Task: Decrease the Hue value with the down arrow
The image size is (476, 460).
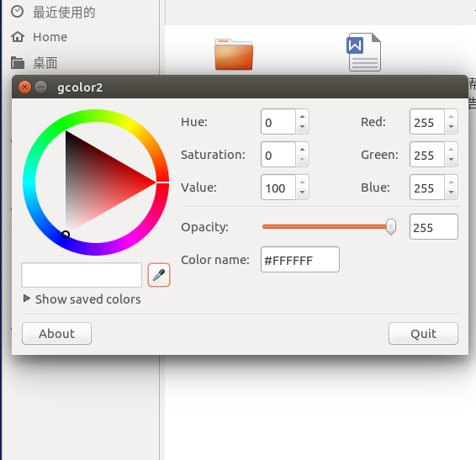Action: (302, 127)
